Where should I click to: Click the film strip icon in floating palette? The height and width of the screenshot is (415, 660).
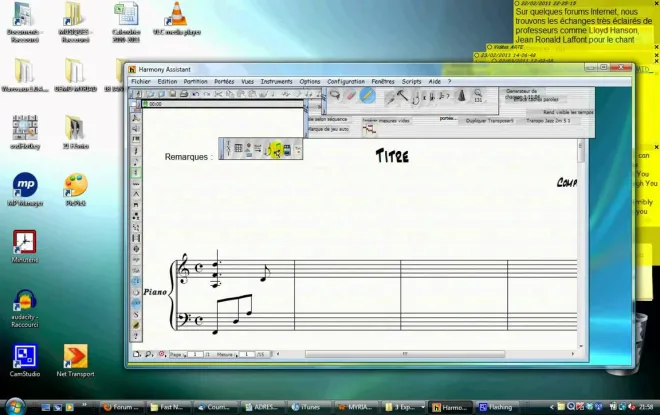pyautogui.click(x=287, y=149)
